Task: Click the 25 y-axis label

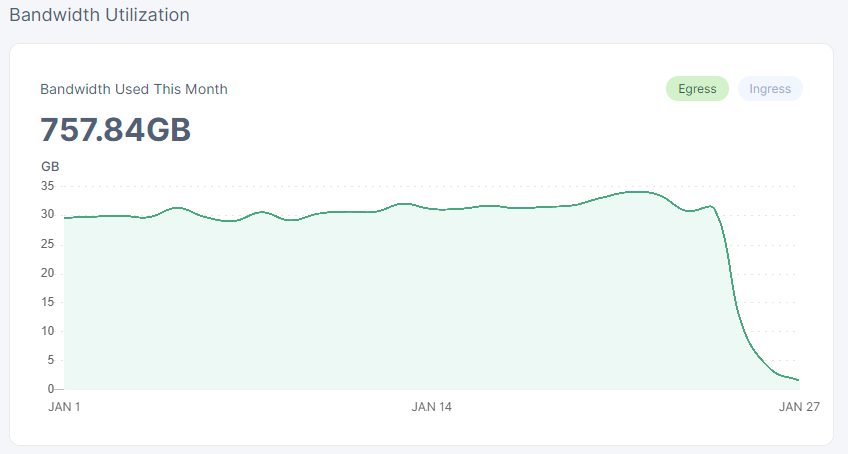Action: click(x=47, y=244)
